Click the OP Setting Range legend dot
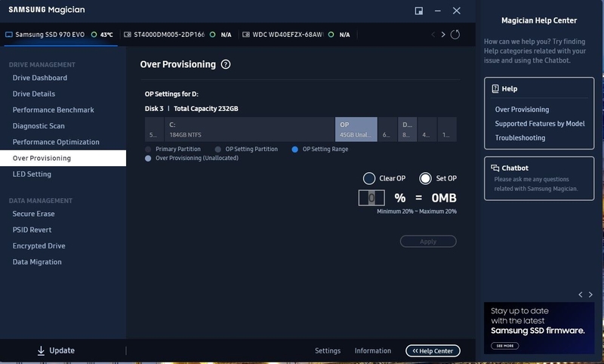The height and width of the screenshot is (364, 604). (294, 150)
